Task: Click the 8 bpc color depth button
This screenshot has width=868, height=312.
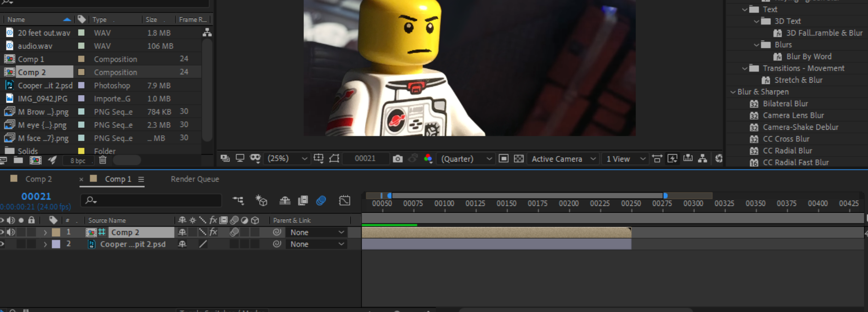Action: point(77,161)
